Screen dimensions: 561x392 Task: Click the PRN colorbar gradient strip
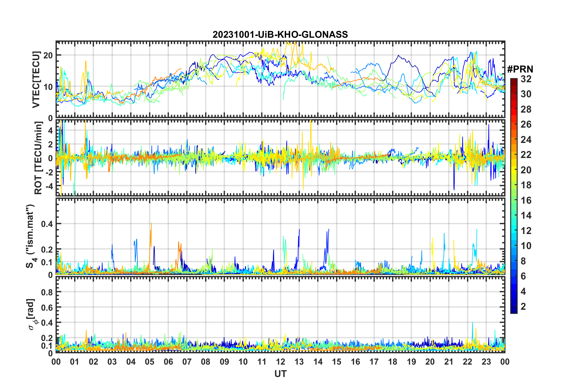(x=514, y=196)
